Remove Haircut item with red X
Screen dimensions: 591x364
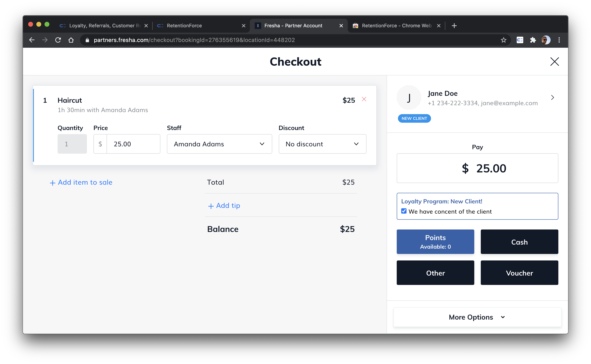tap(364, 99)
